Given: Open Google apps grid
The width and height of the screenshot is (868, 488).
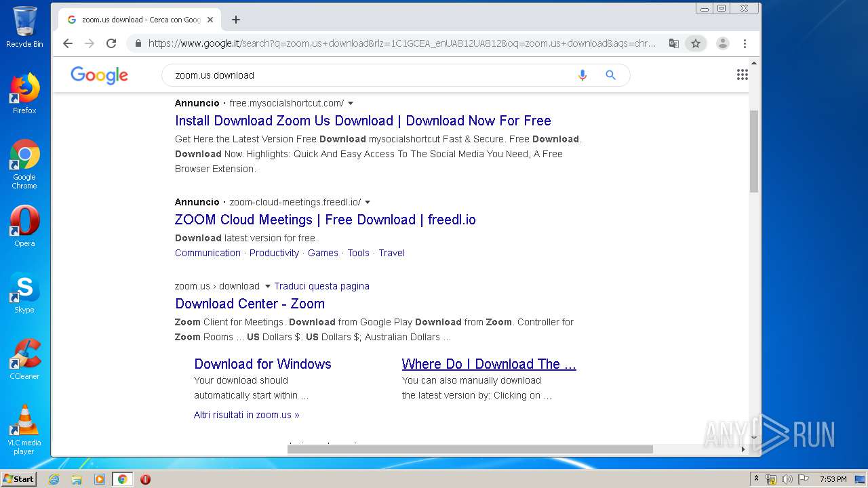Looking at the screenshot, I should pos(742,75).
